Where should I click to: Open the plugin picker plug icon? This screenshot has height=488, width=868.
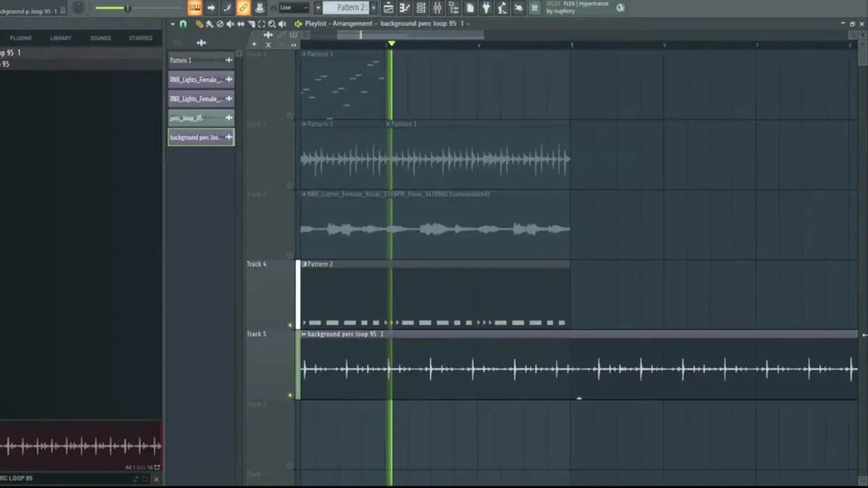[x=486, y=7]
